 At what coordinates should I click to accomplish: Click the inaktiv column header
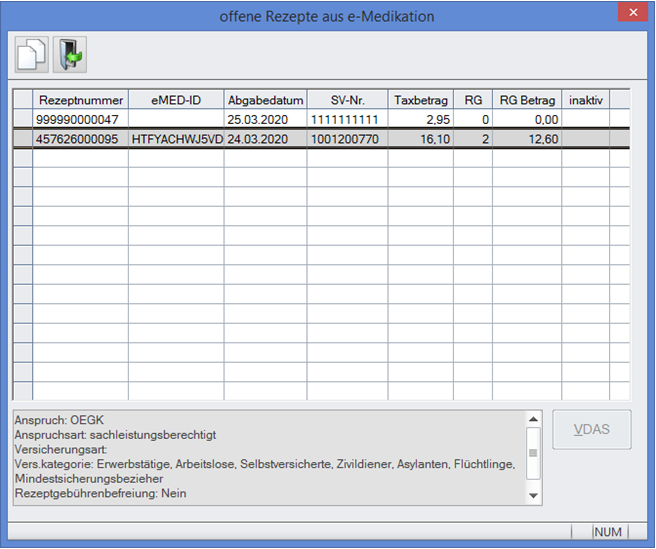coord(585,100)
